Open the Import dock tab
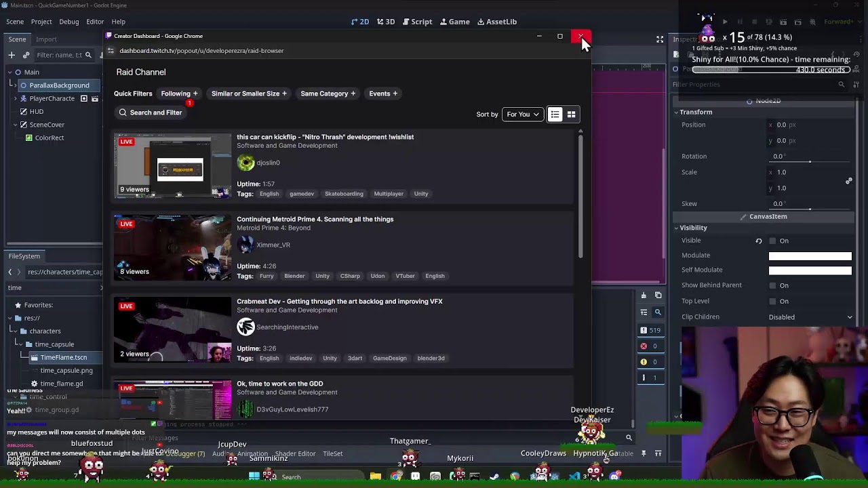Viewport: 868px width, 488px height. 46,39
